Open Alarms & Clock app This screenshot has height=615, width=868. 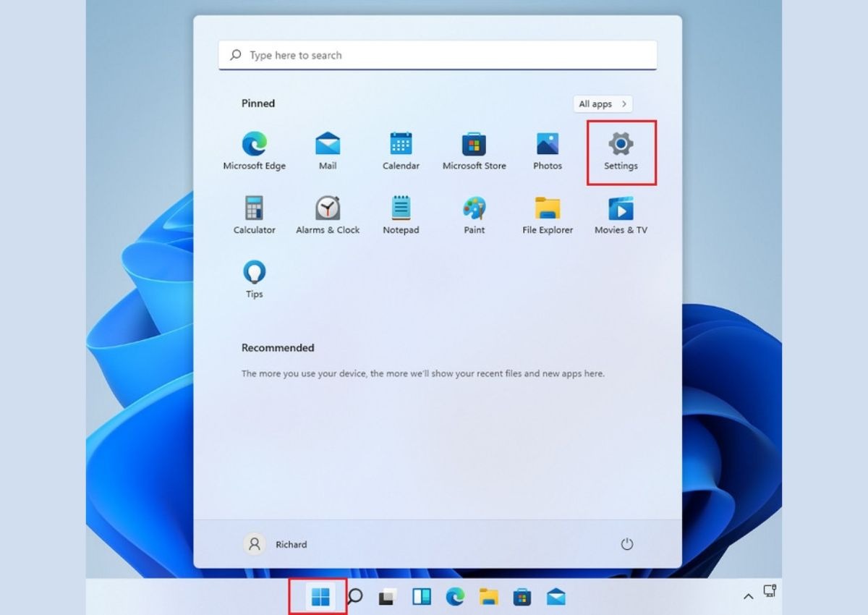tap(328, 216)
